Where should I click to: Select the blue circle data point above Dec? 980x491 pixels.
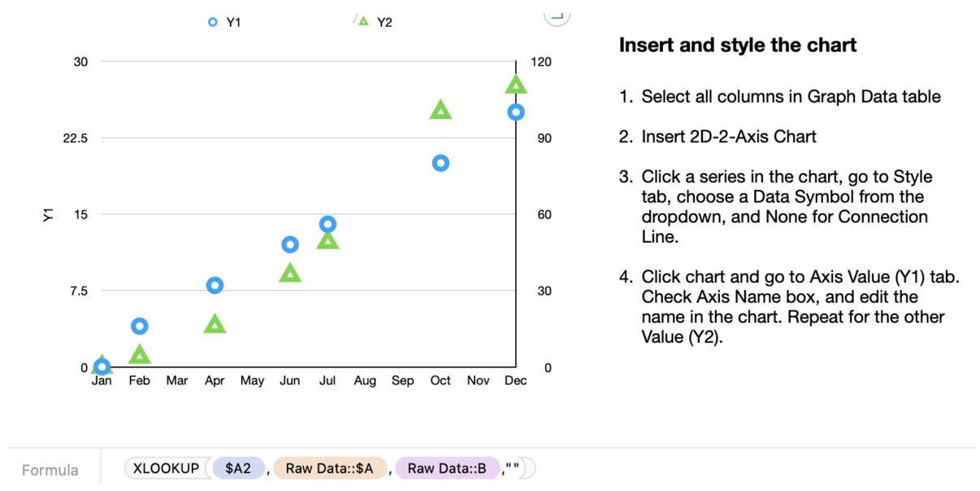515,111
